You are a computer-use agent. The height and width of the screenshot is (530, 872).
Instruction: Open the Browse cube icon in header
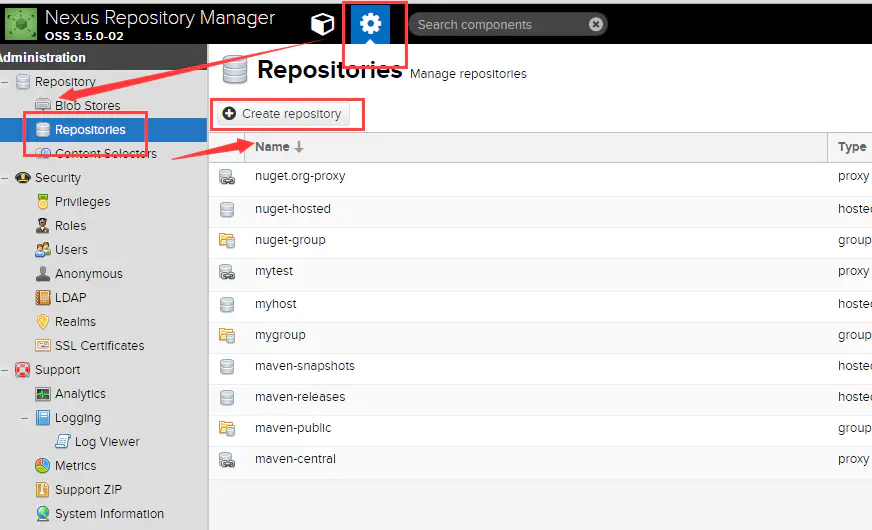[322, 24]
